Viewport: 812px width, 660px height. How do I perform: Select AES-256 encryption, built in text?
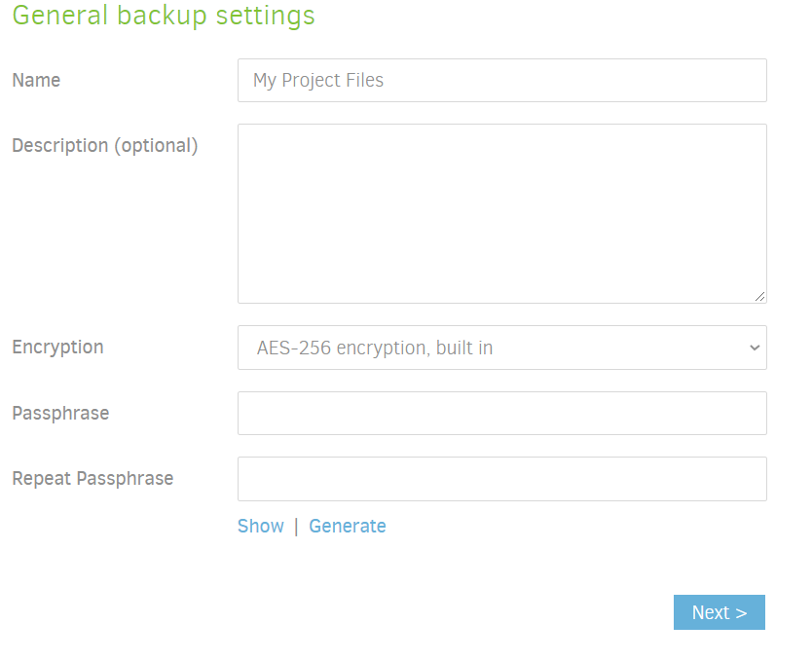coord(375,348)
